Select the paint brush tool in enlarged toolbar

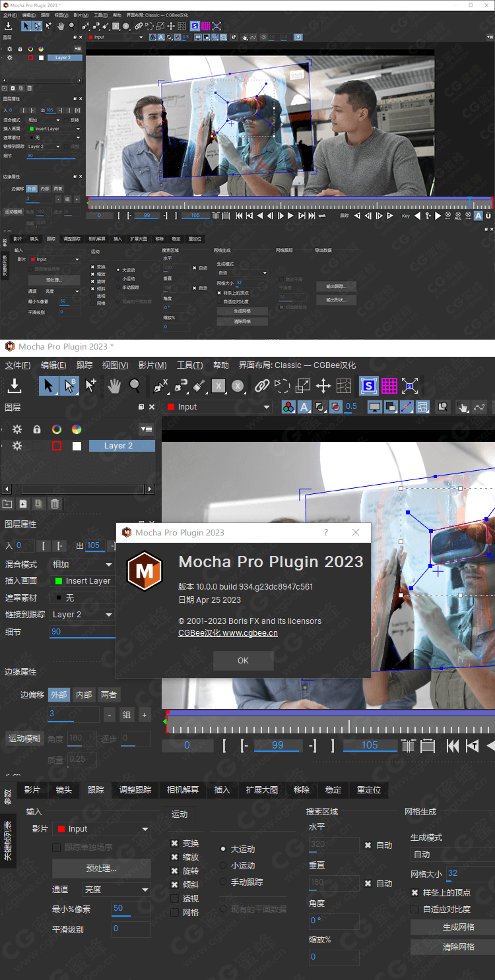click(201, 386)
